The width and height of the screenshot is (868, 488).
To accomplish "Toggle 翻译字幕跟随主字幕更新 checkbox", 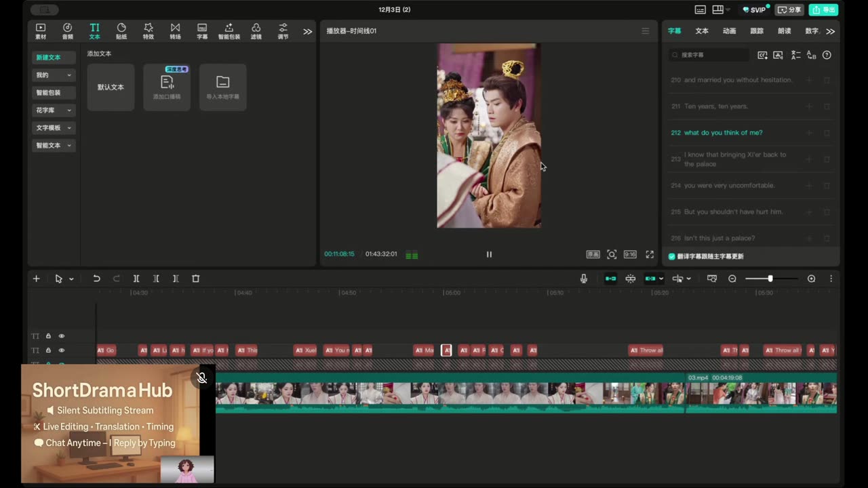I will point(672,256).
